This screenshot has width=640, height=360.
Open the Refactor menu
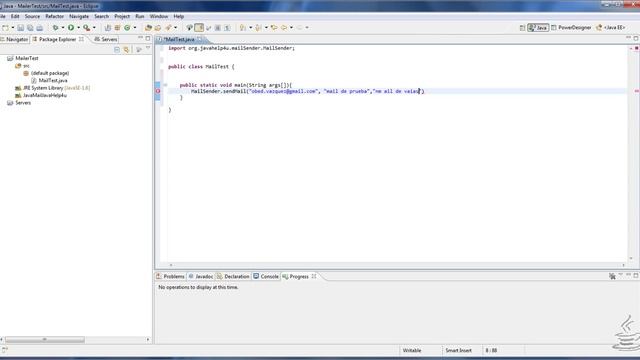54,16
